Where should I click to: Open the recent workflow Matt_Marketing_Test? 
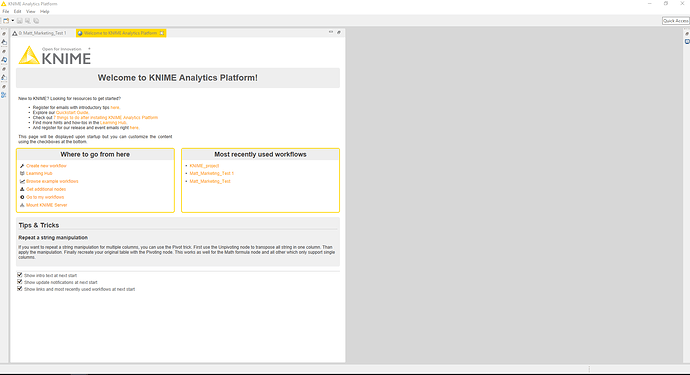tap(210, 181)
